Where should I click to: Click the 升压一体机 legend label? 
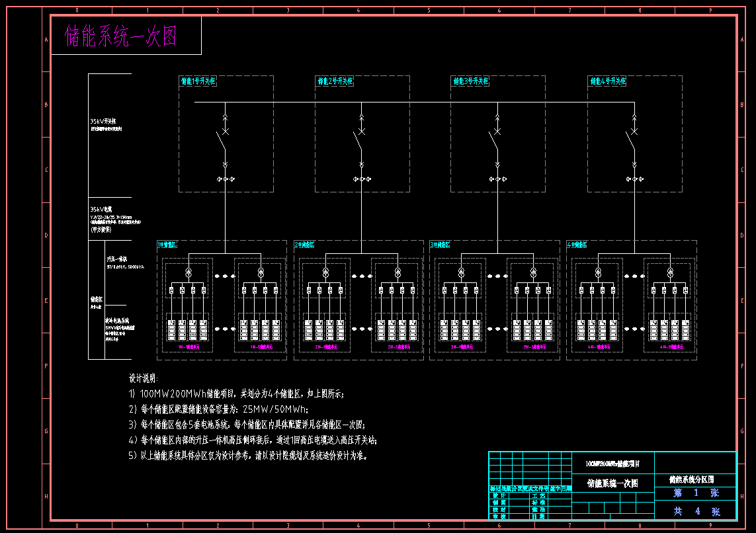coord(116,259)
